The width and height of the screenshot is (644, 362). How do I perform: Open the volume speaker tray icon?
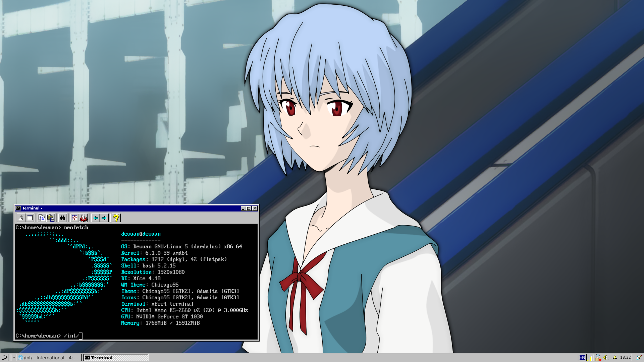[606, 358]
